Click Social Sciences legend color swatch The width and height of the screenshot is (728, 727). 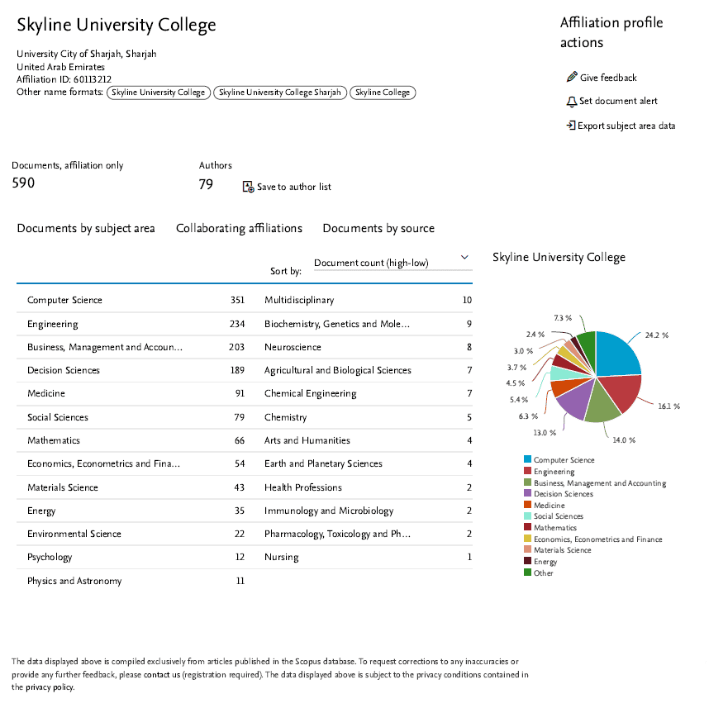point(527,516)
